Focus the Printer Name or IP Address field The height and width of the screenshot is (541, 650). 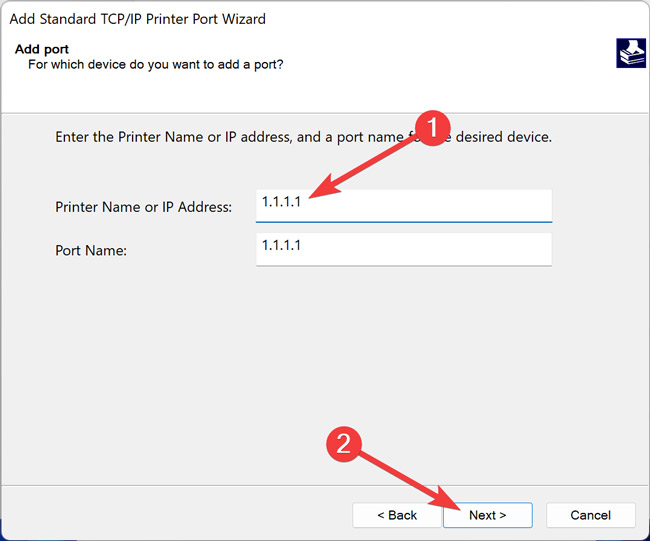tap(404, 206)
